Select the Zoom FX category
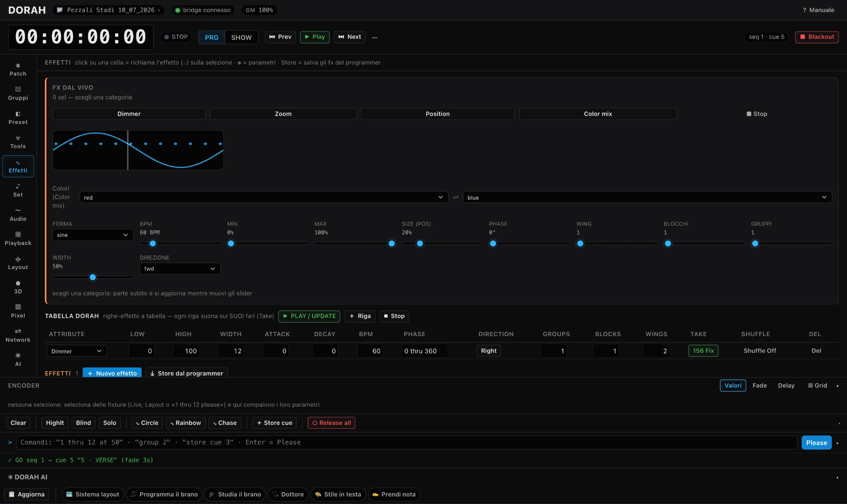 click(x=283, y=114)
